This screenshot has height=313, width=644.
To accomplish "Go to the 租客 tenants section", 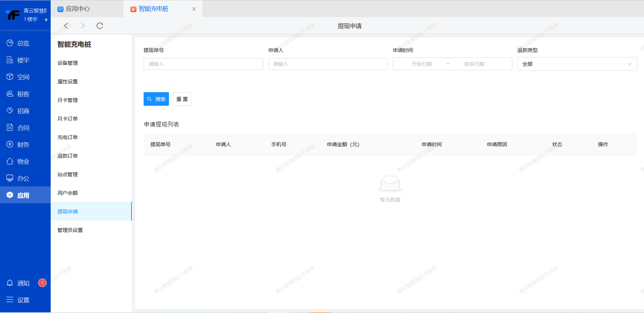I will (23, 94).
